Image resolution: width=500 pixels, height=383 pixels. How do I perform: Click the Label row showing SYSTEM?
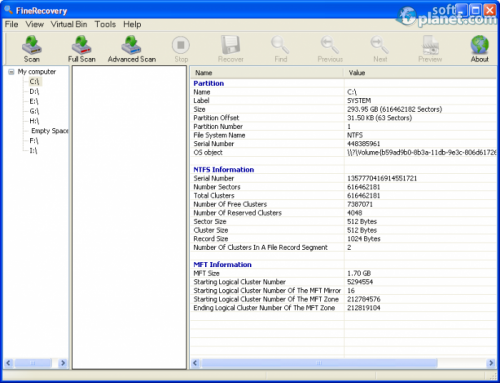[x=343, y=101]
